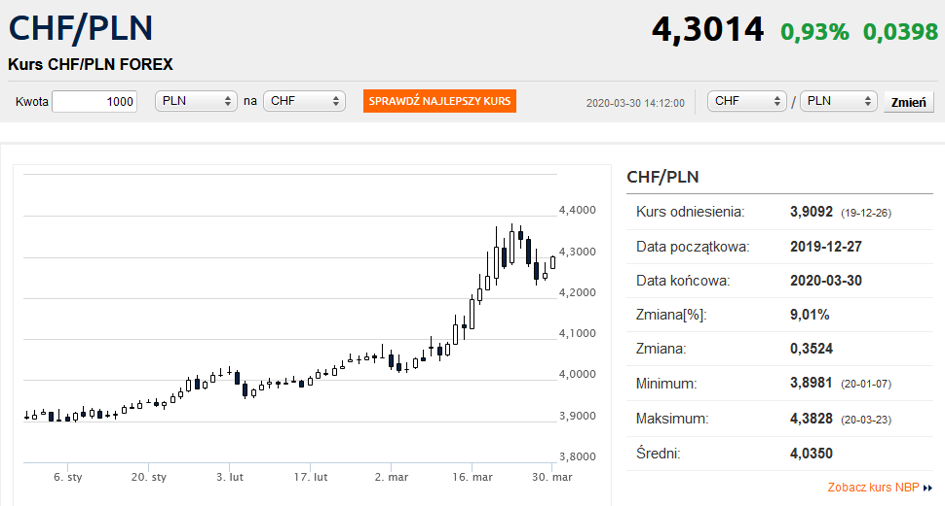Click the start date 2019-12-27

coord(826,246)
